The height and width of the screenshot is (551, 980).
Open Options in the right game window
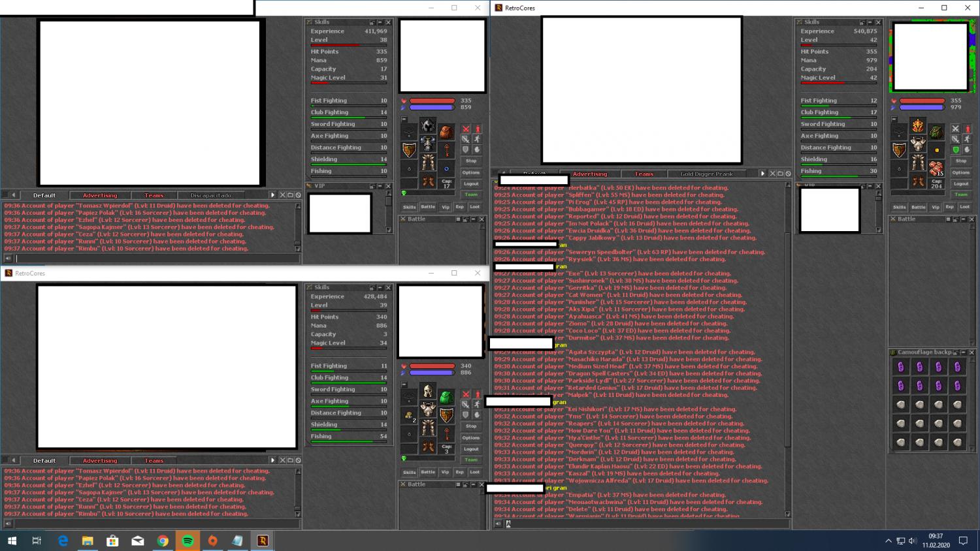tap(960, 172)
